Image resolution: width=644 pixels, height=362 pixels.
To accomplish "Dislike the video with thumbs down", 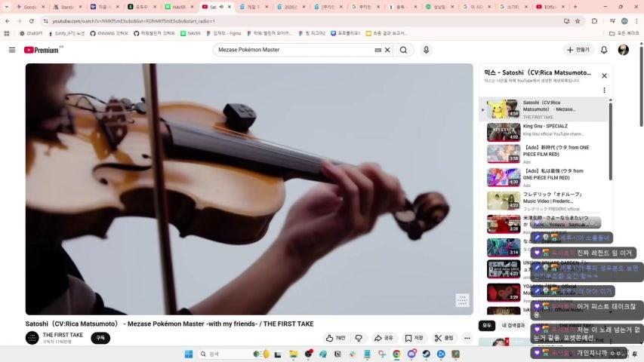I will 359,338.
